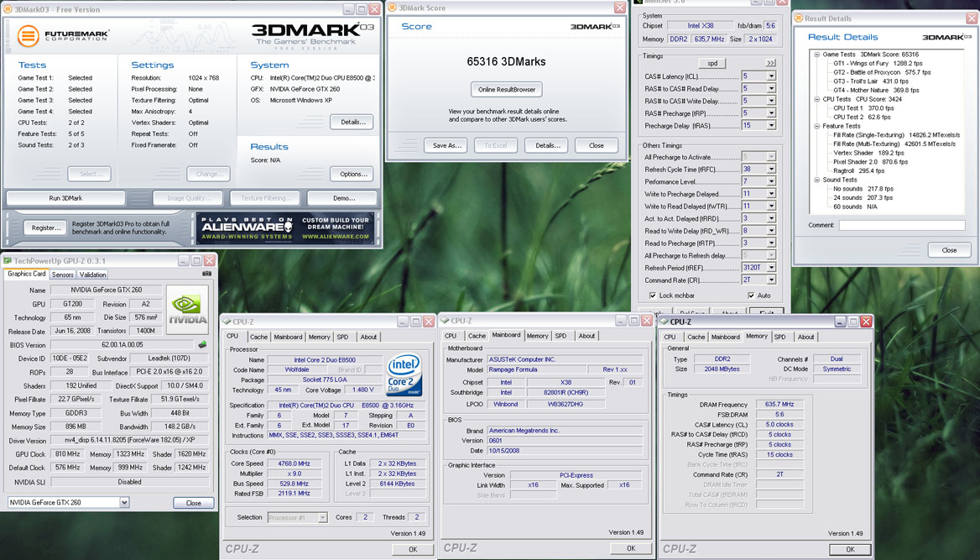980x560 pixels.
Task: Open GPU-Z graphics card selector dropdown
Action: coord(124,502)
